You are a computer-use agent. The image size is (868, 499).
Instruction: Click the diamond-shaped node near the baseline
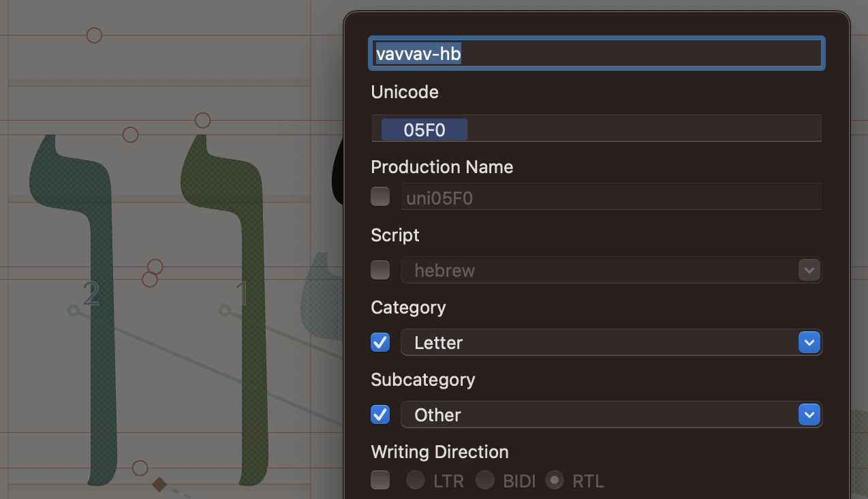[x=159, y=485]
